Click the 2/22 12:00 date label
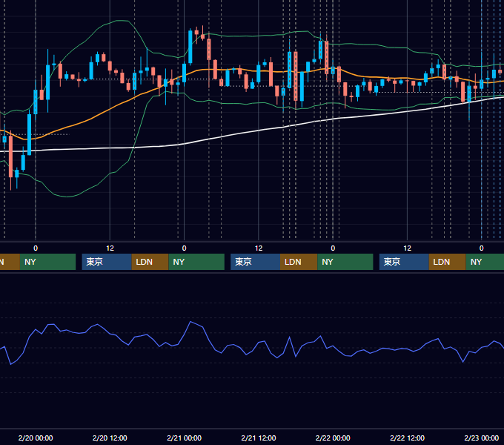The width and height of the screenshot is (504, 445). point(407,438)
